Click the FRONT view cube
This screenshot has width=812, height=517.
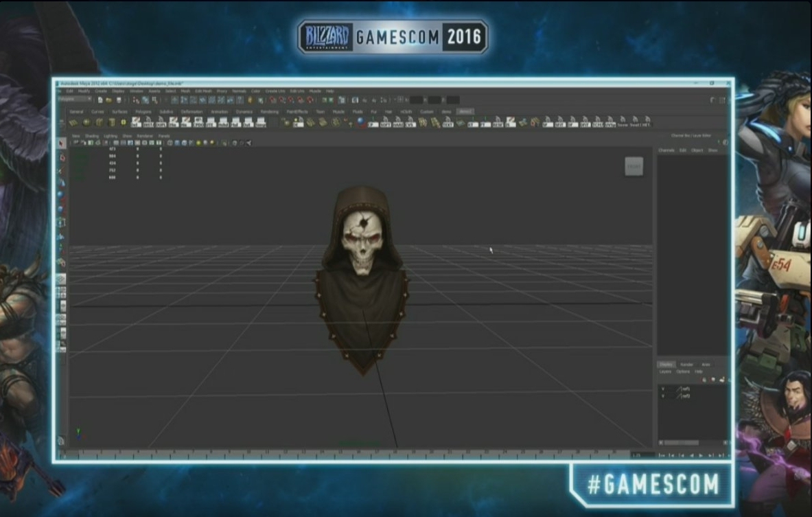click(x=634, y=166)
